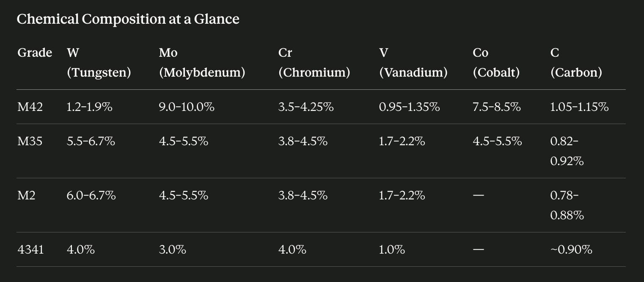Select M42 cobalt value 7.5–8.5%
This screenshot has height=282, width=644.
coord(496,107)
